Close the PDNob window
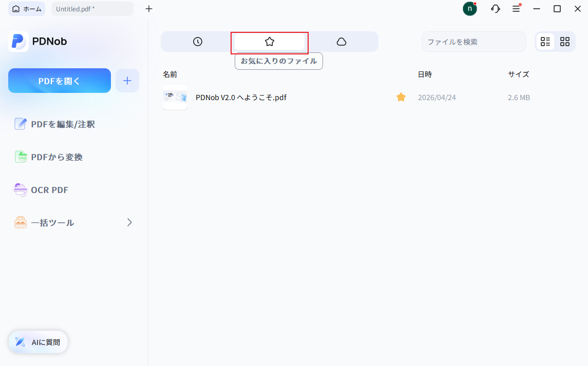 (578, 9)
